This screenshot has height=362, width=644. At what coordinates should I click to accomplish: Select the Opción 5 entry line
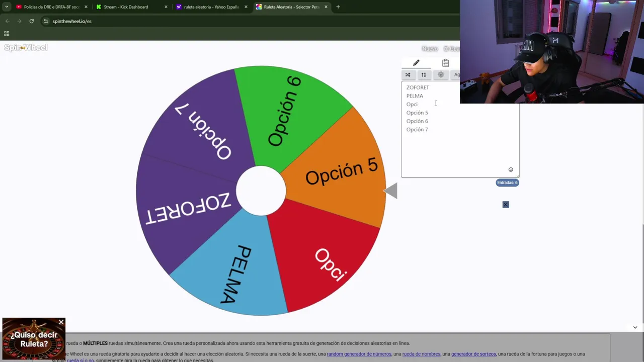click(x=417, y=113)
